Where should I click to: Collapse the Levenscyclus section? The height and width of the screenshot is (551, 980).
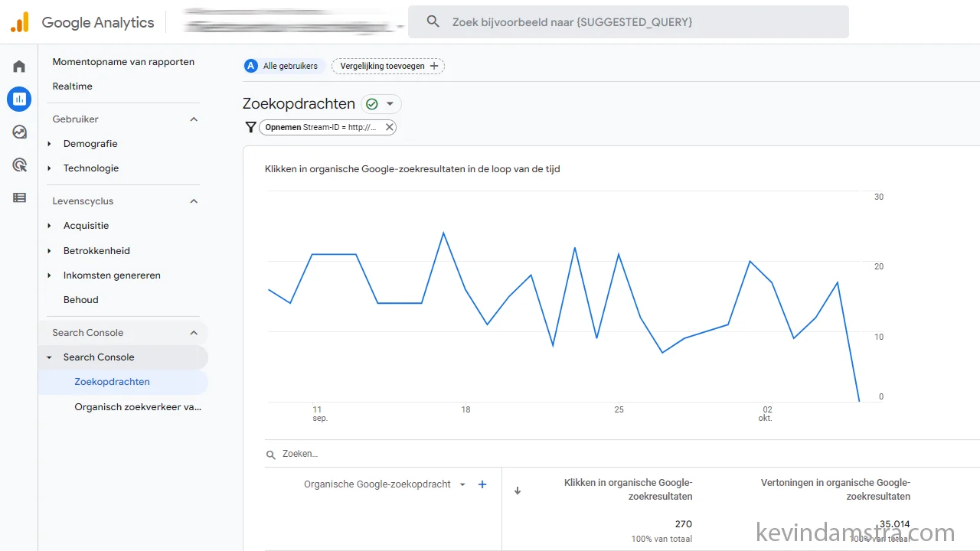[194, 201]
